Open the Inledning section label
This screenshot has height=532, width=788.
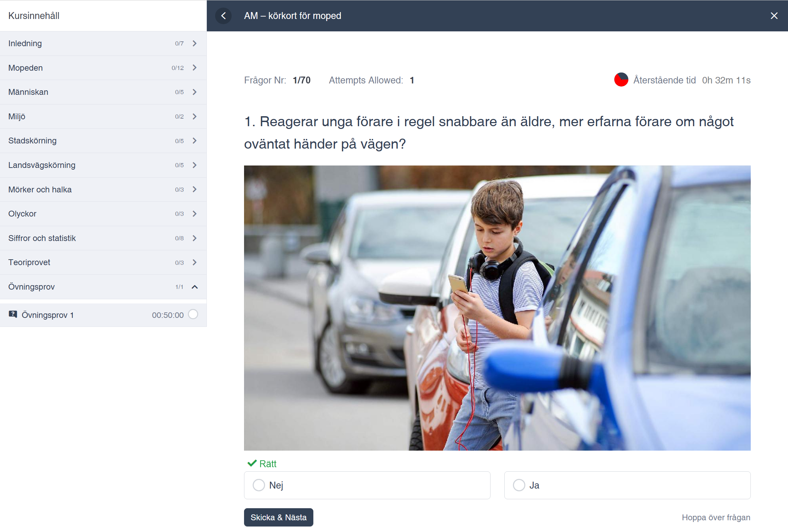tap(25, 43)
